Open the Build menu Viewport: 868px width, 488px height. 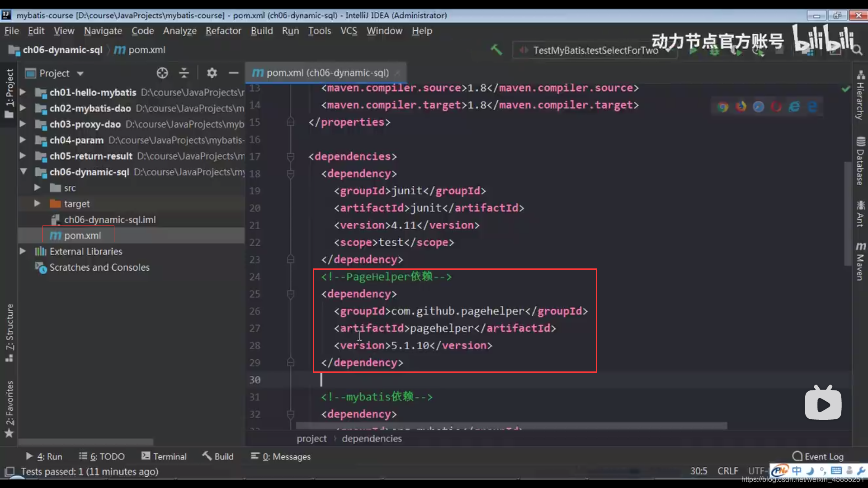tap(262, 31)
